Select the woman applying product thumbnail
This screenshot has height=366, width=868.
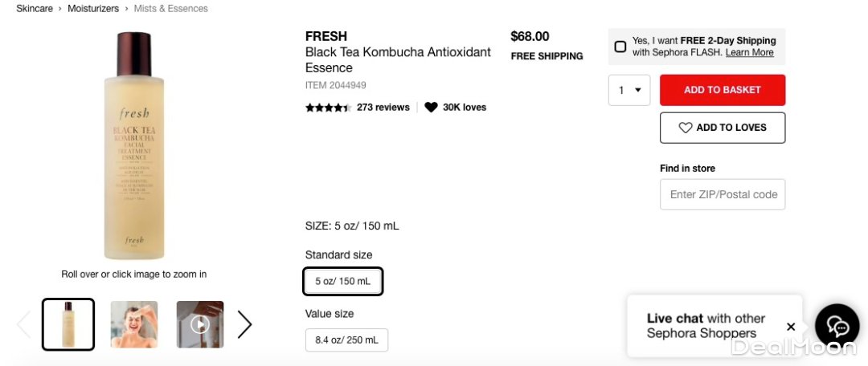click(134, 324)
